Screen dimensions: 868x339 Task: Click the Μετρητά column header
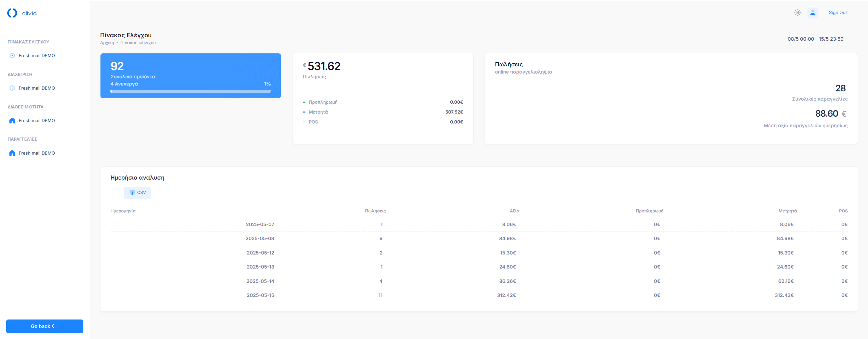(787, 211)
